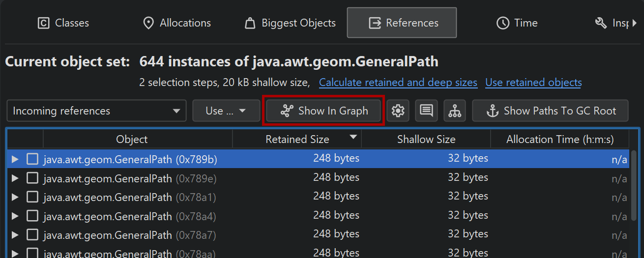The image size is (644, 258).
Task: Open the Use dropdown button
Action: 226,111
